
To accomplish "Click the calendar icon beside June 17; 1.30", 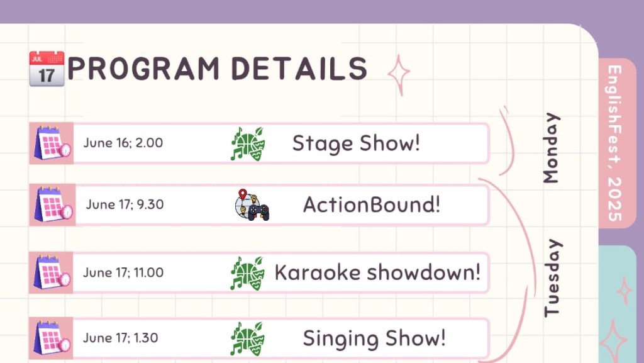I will [x=52, y=338].
